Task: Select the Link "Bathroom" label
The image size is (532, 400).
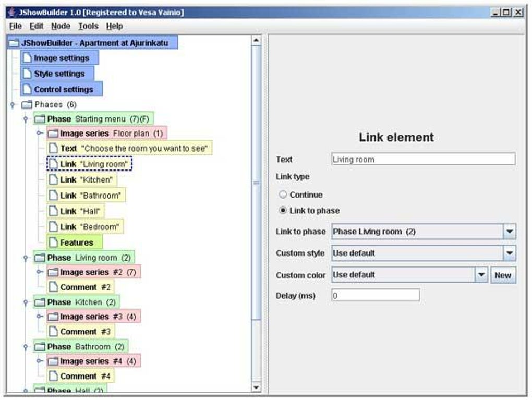Action: [x=91, y=196]
